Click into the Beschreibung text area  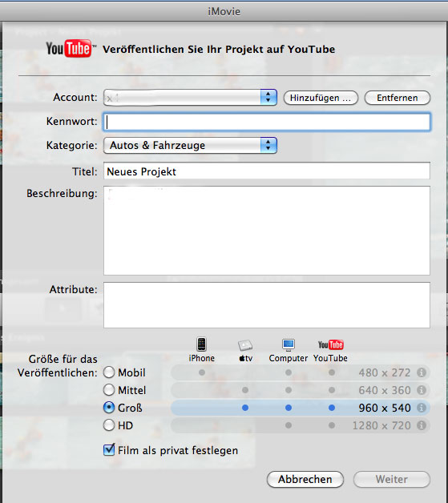tap(267, 231)
